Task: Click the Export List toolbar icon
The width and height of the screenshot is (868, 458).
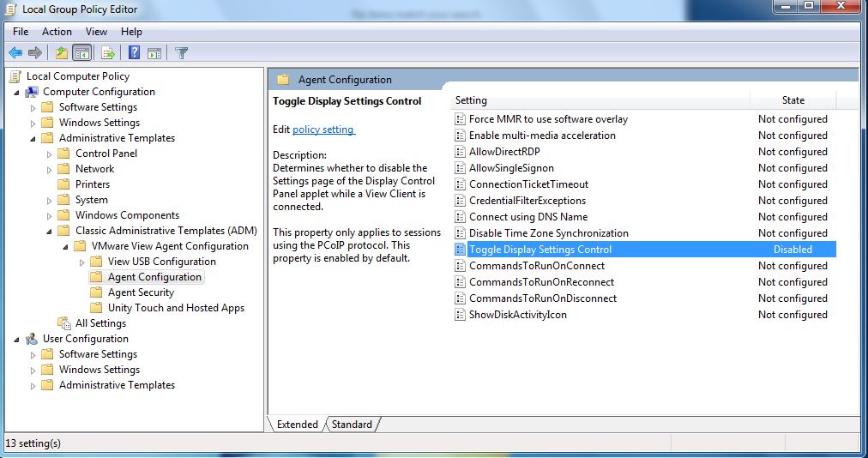Action: coord(108,53)
